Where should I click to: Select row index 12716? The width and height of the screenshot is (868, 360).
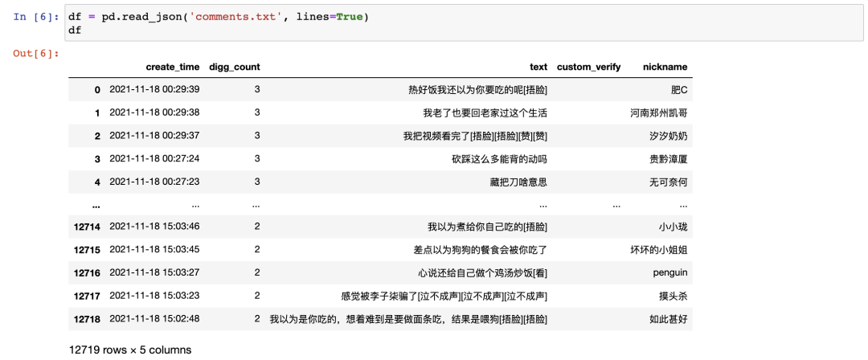pos(88,273)
